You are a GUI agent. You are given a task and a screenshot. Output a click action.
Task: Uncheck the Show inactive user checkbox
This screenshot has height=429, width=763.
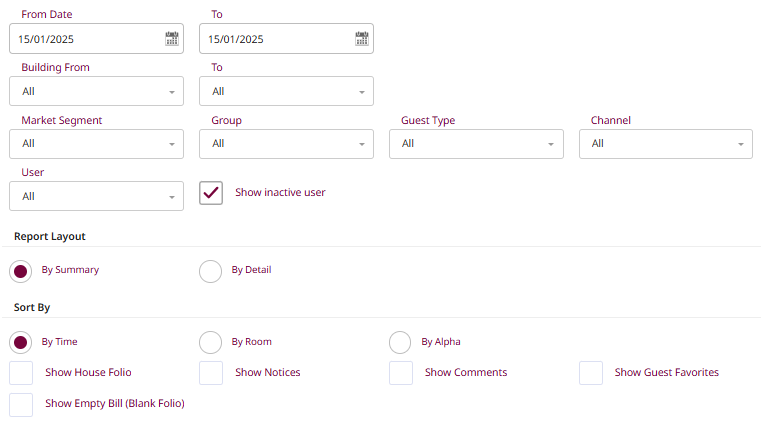point(211,193)
